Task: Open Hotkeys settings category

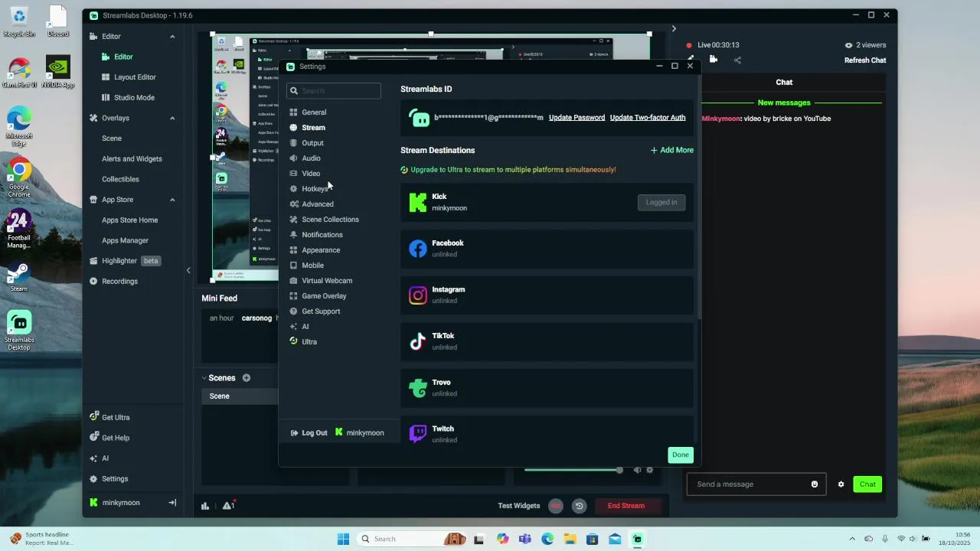Action: [x=315, y=189]
